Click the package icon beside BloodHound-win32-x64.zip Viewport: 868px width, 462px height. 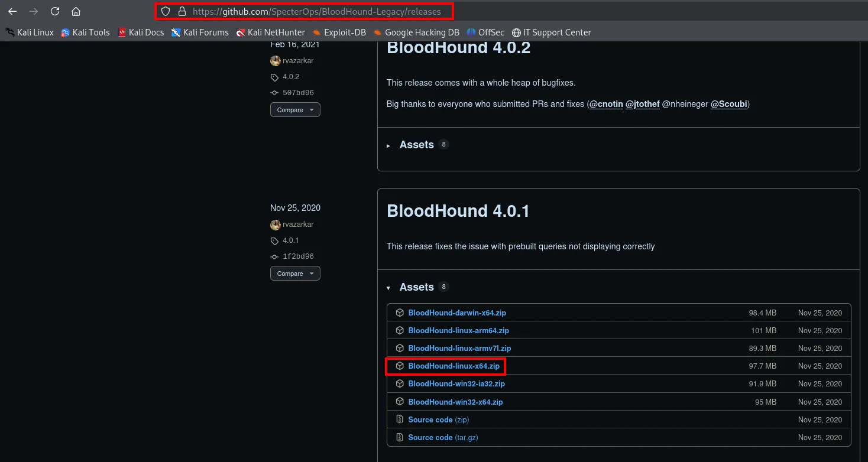[x=400, y=402]
